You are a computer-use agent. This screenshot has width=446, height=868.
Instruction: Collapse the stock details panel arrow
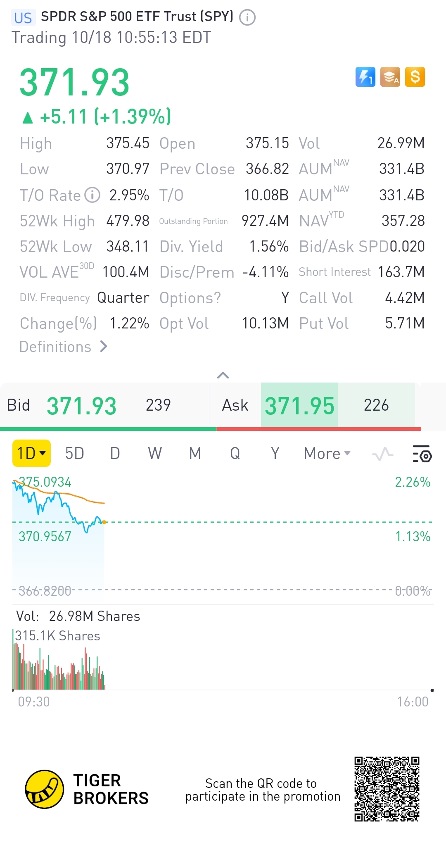click(223, 375)
